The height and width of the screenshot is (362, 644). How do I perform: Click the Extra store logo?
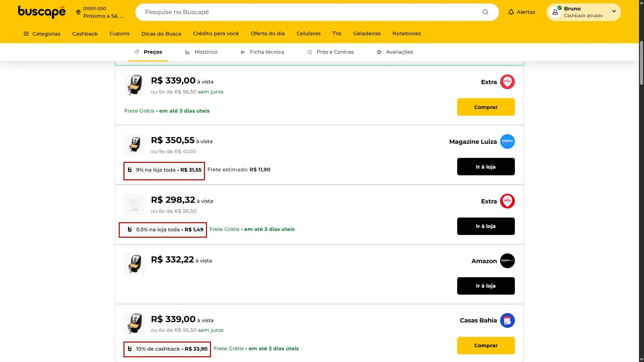(x=507, y=82)
